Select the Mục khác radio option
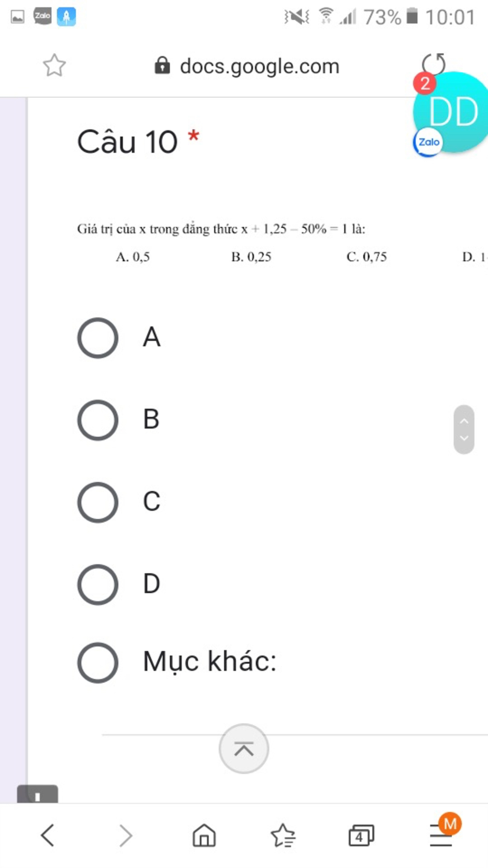This screenshot has width=488, height=868. [98, 662]
